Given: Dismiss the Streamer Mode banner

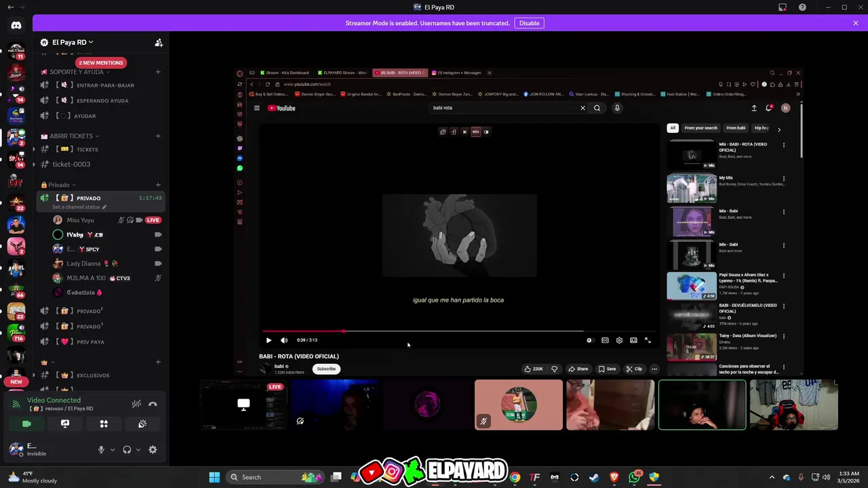Looking at the screenshot, I should click(x=856, y=23).
